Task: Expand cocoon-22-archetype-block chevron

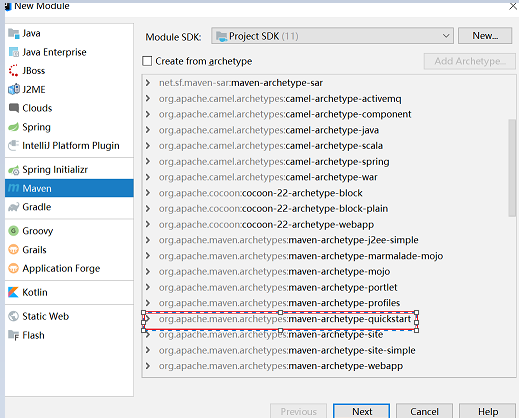Action: [148, 193]
